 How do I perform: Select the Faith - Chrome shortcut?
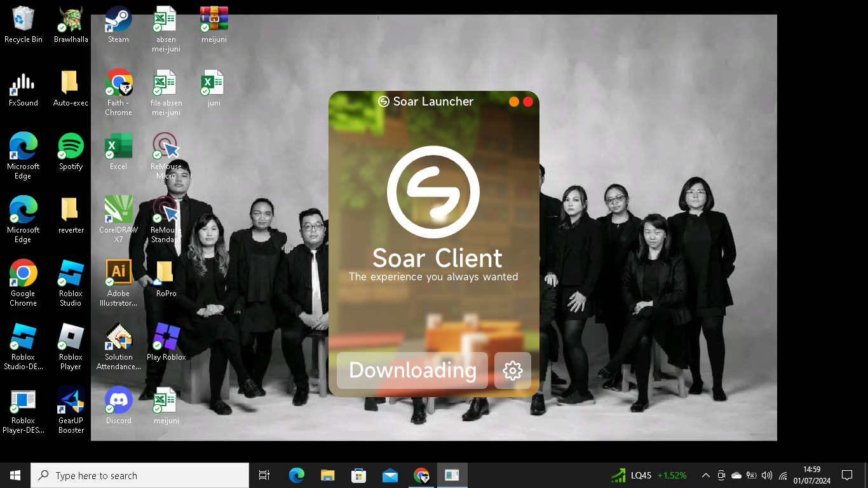(x=118, y=93)
